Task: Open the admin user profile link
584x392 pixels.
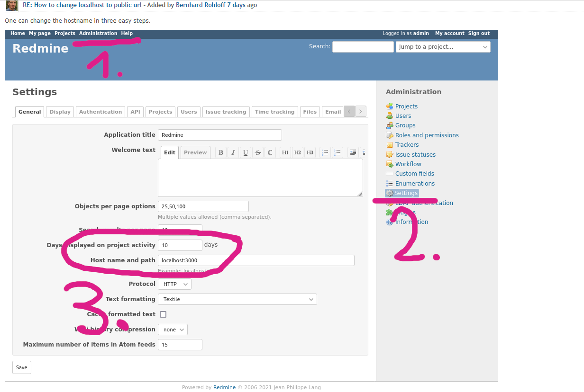Action: pyautogui.click(x=421, y=34)
